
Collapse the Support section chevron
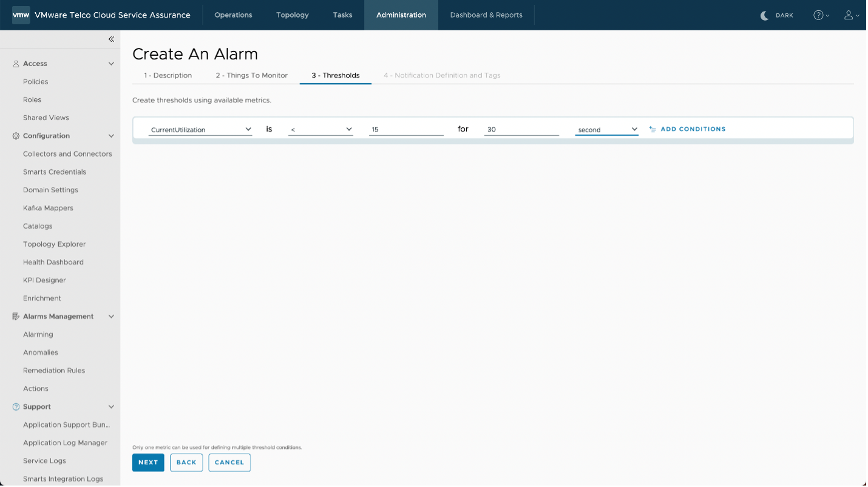pos(111,407)
